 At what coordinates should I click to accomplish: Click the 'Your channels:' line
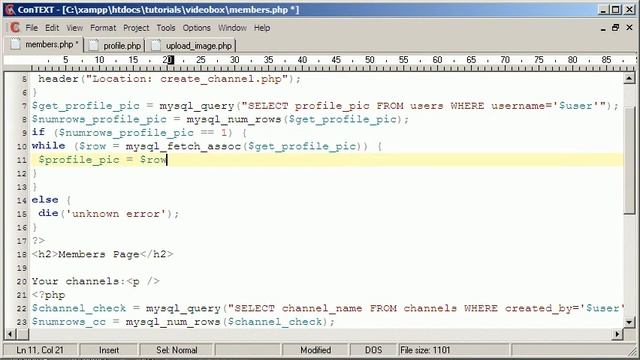tap(96, 281)
